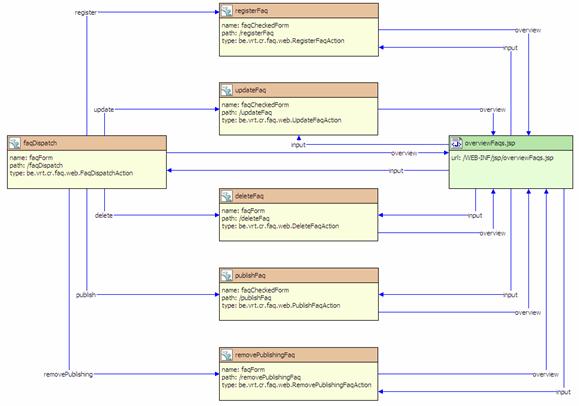Click the type RegisterFaqAction line
The image size is (579, 406).
pos(283,41)
